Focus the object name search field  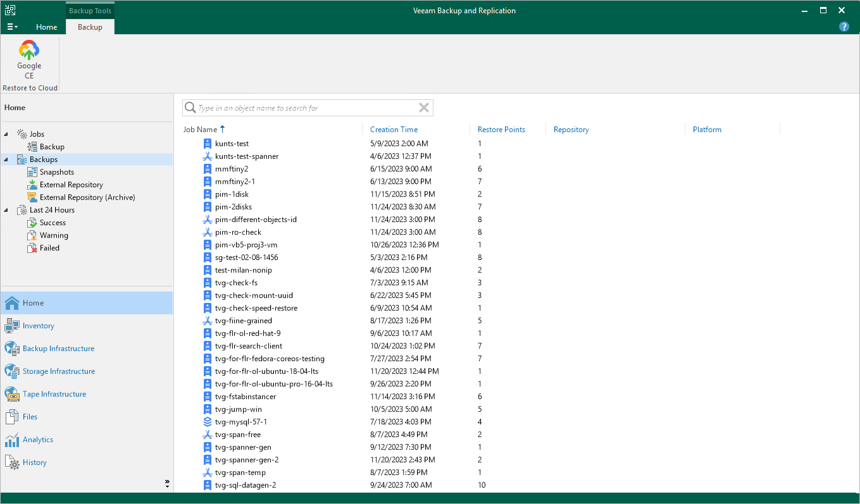coord(307,108)
